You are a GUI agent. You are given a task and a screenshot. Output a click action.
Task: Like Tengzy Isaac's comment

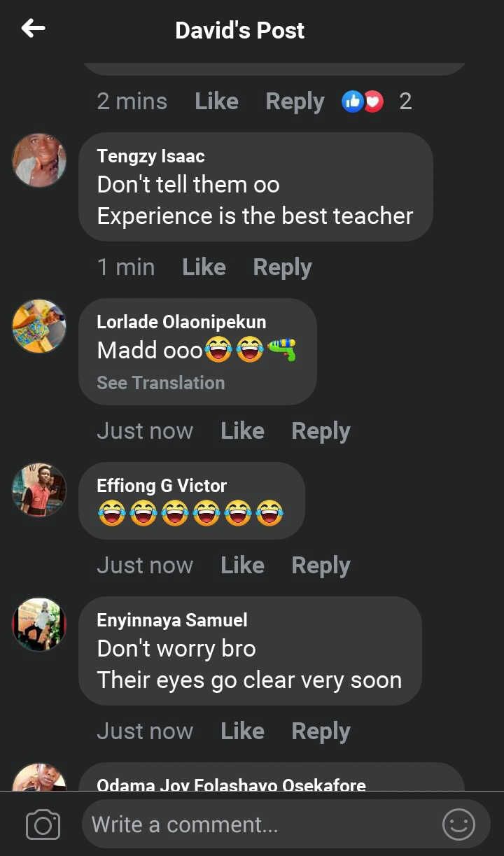204,267
